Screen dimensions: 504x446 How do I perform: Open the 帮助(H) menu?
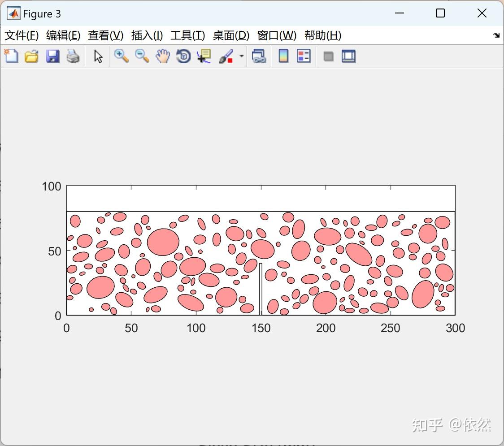tap(323, 35)
